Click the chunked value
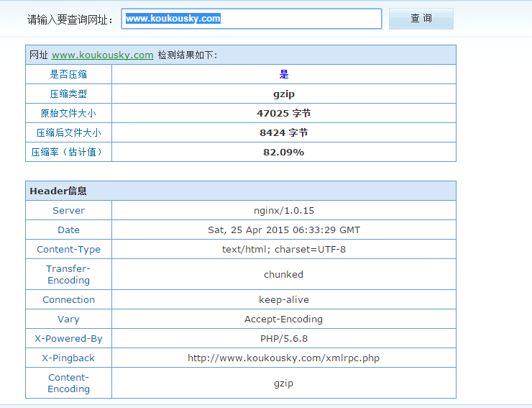Screen dimensions: 532x408 point(284,274)
